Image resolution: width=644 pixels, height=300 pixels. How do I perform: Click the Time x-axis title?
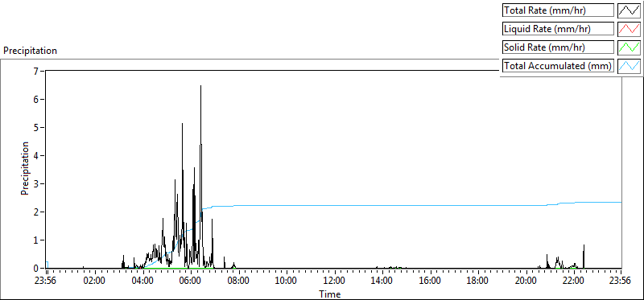click(329, 294)
